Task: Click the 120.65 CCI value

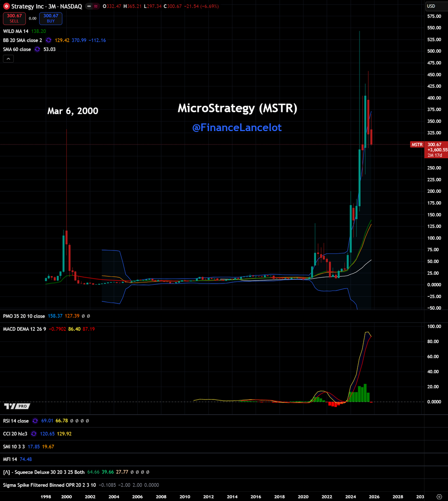Action: (47, 434)
